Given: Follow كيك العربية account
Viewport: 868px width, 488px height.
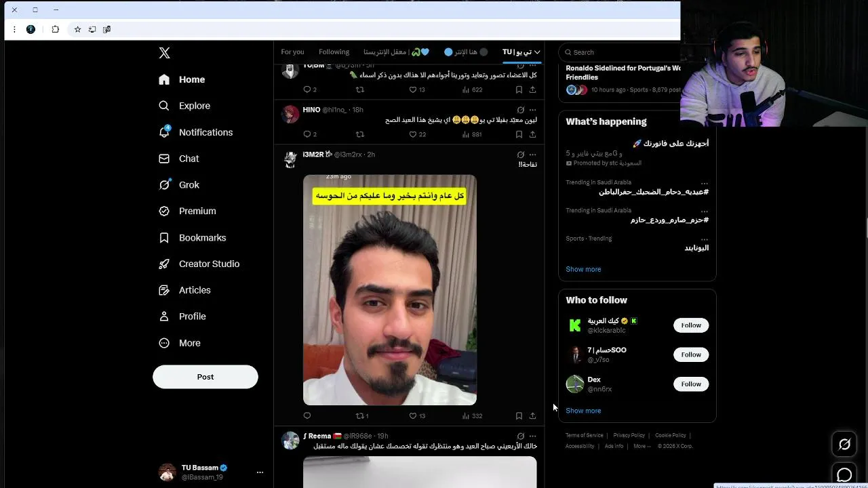Looking at the screenshot, I should tap(691, 325).
